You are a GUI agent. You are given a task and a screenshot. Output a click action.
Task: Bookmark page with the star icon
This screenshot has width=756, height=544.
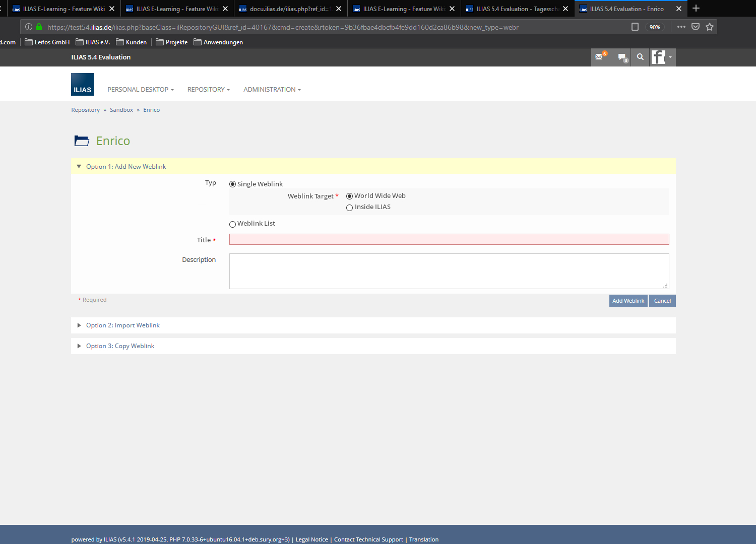coord(710,27)
